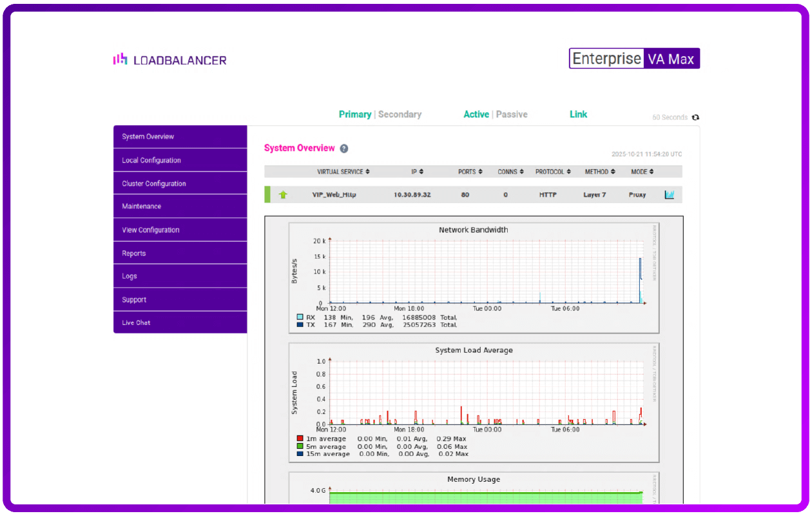Open the Cluster Configuration menu
Screen dimensions: 812x516
[180, 183]
